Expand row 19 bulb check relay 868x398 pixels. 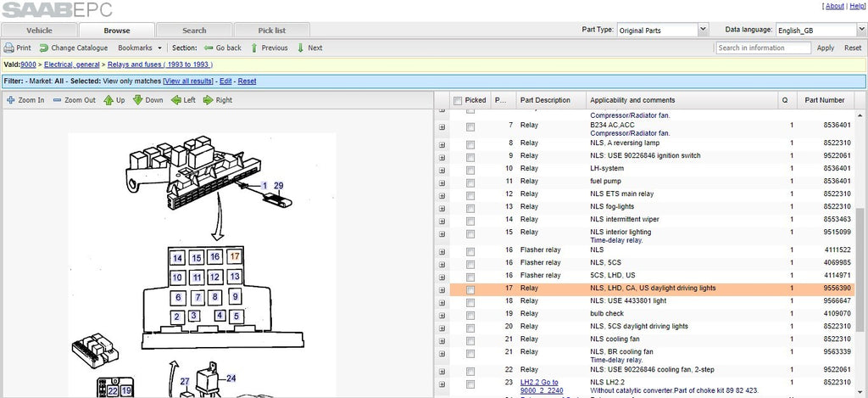click(x=442, y=316)
